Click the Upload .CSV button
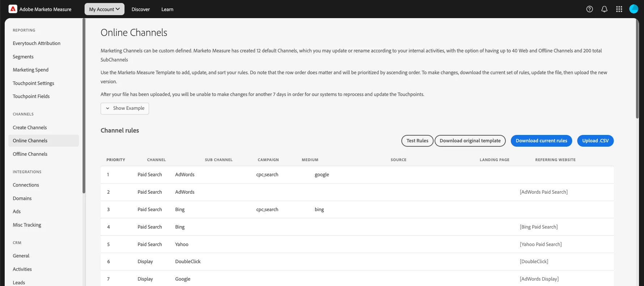The height and width of the screenshot is (286, 644). tap(595, 141)
